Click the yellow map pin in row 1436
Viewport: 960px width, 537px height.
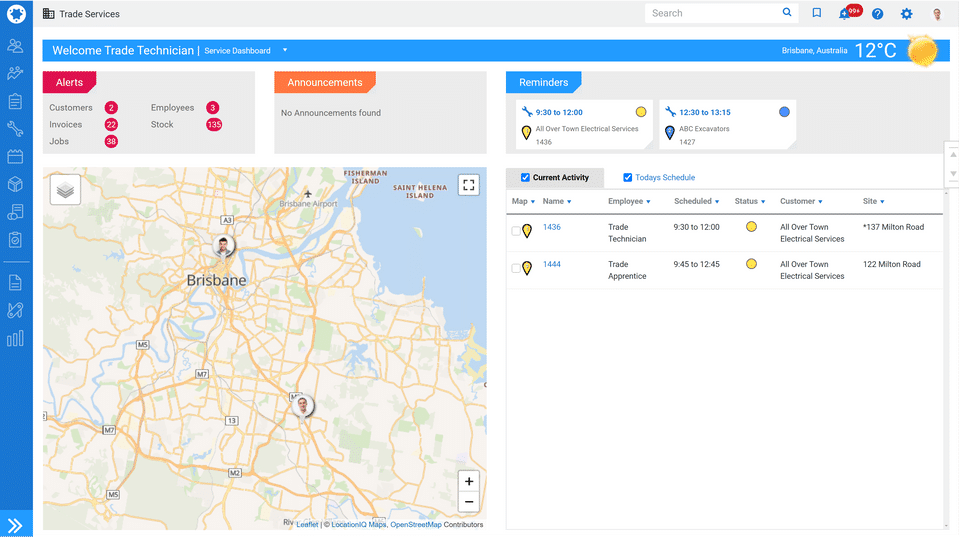coord(527,231)
